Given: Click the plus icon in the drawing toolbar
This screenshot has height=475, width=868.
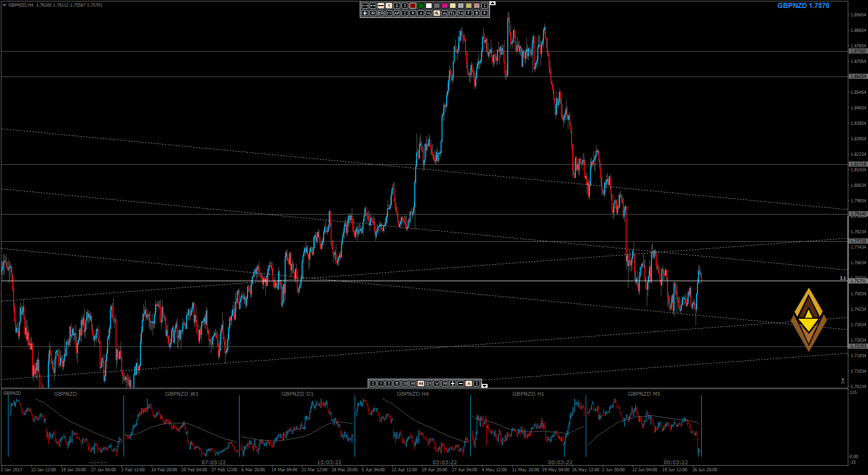Looking at the screenshot, I should 365,13.
